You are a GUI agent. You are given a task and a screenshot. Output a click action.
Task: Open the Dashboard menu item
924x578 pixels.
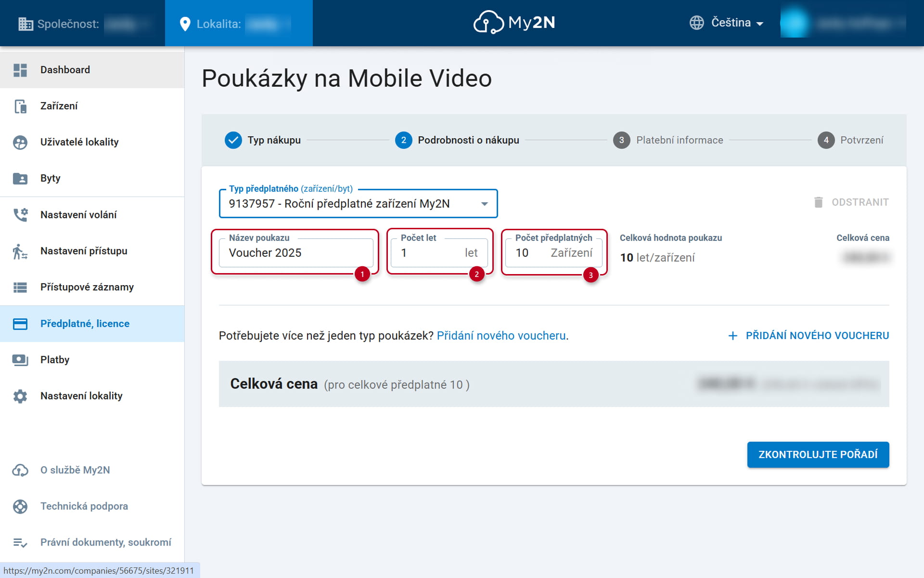pos(92,70)
